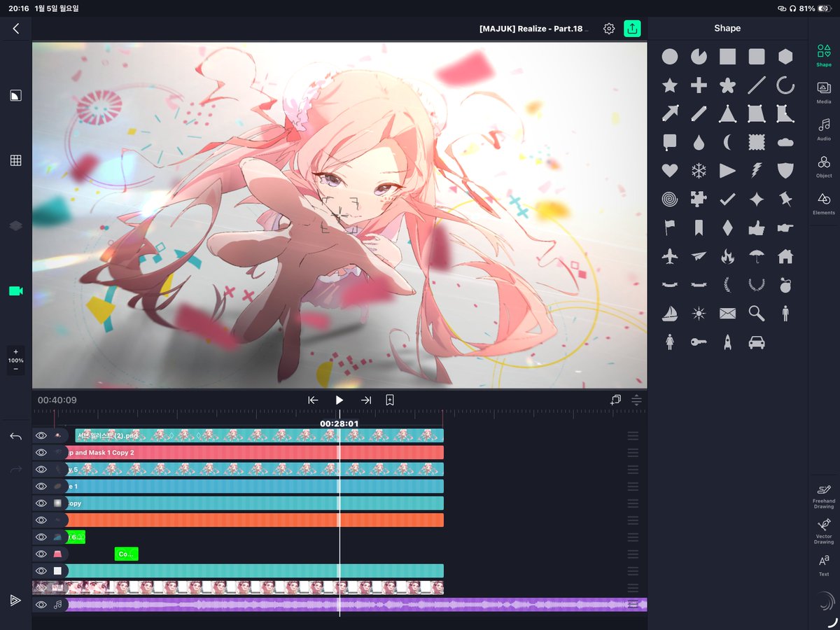Go back with the top-left chevron
This screenshot has height=630, width=840.
[x=15, y=29]
